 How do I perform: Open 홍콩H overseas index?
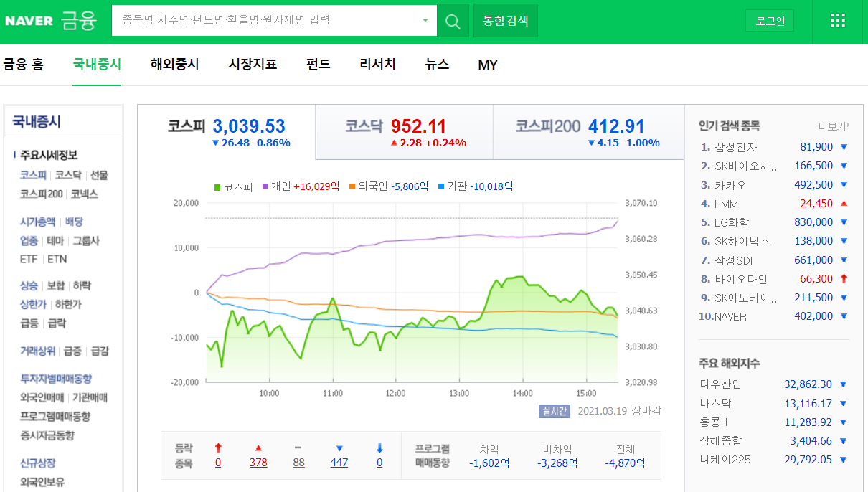[x=715, y=422]
